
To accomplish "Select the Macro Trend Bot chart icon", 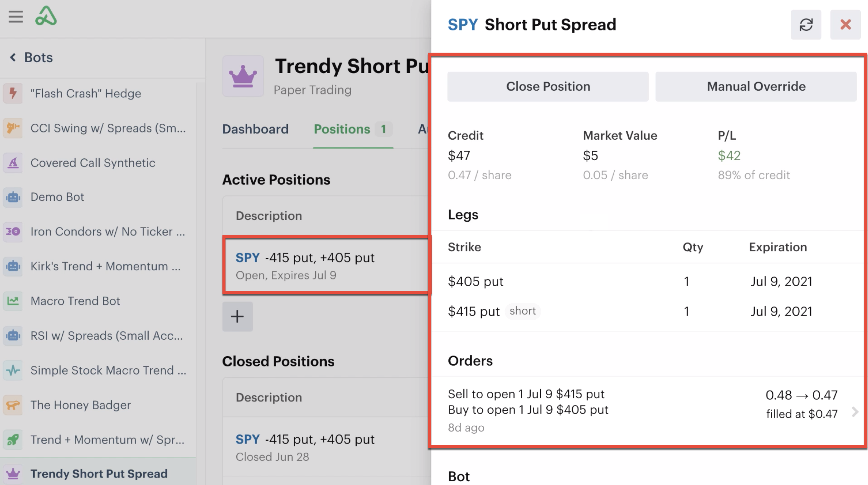I will 13,301.
